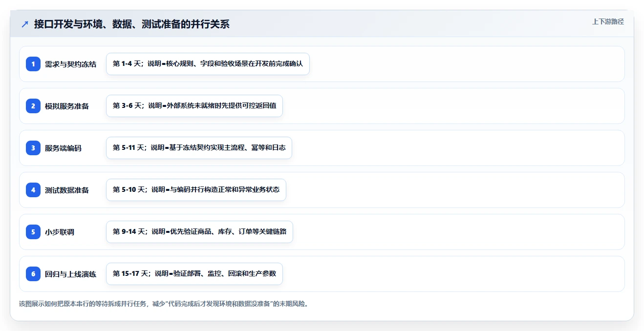Screen dimensions: 644x331
Task: Open the 第 1-4 天 description box
Action: [x=208, y=64]
